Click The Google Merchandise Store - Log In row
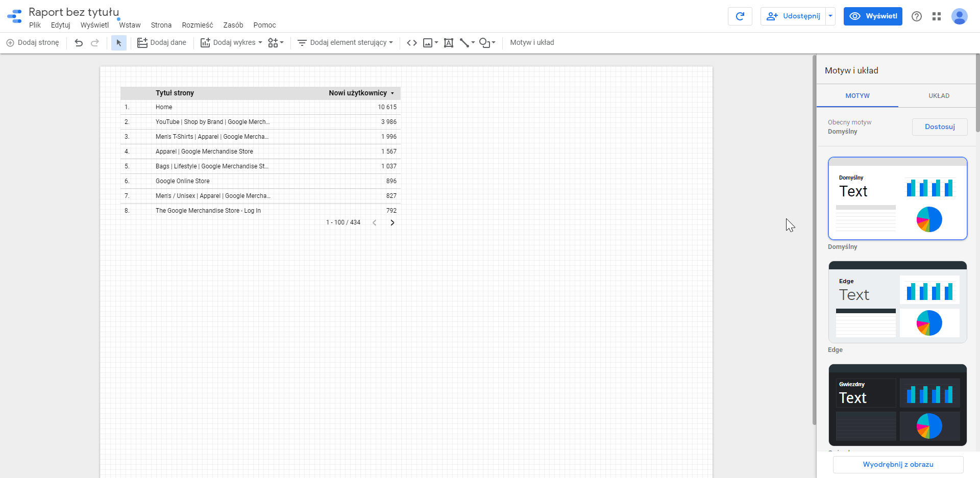This screenshot has height=478, width=980. (x=260, y=211)
